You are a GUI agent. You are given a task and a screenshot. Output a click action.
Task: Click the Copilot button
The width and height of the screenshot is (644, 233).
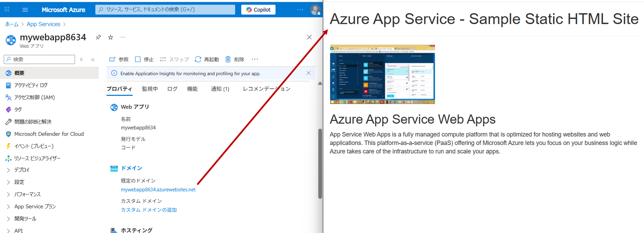tap(258, 10)
